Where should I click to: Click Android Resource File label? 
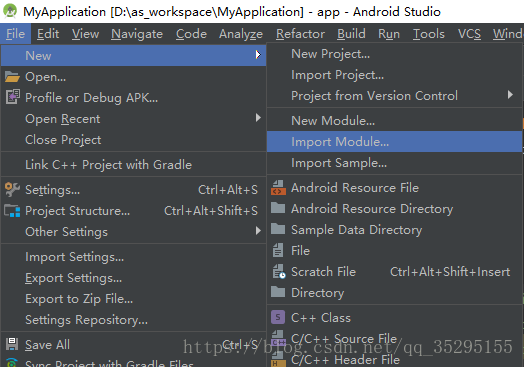pyautogui.click(x=355, y=188)
